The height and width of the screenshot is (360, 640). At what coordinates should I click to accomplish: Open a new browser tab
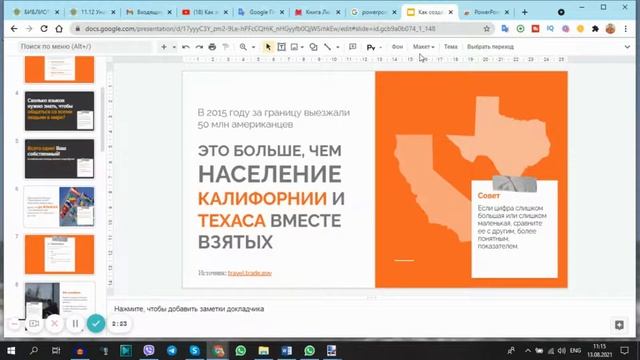click(524, 12)
